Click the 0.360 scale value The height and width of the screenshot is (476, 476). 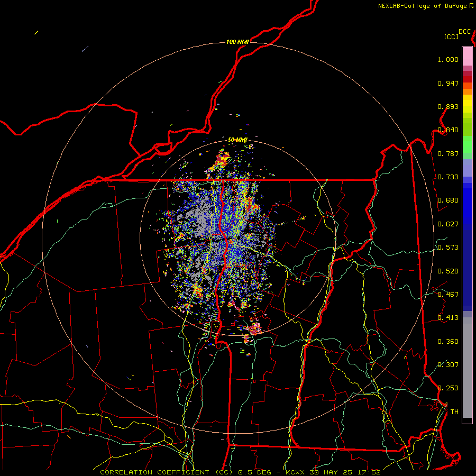pos(448,342)
